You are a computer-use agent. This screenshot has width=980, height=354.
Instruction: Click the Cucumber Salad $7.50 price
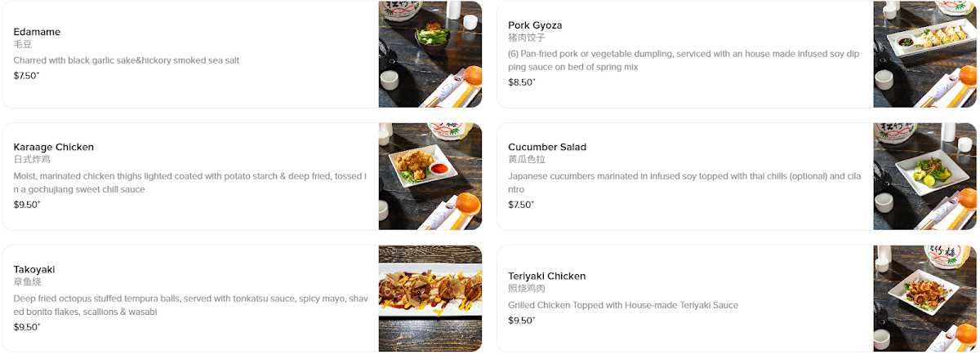coord(521,205)
